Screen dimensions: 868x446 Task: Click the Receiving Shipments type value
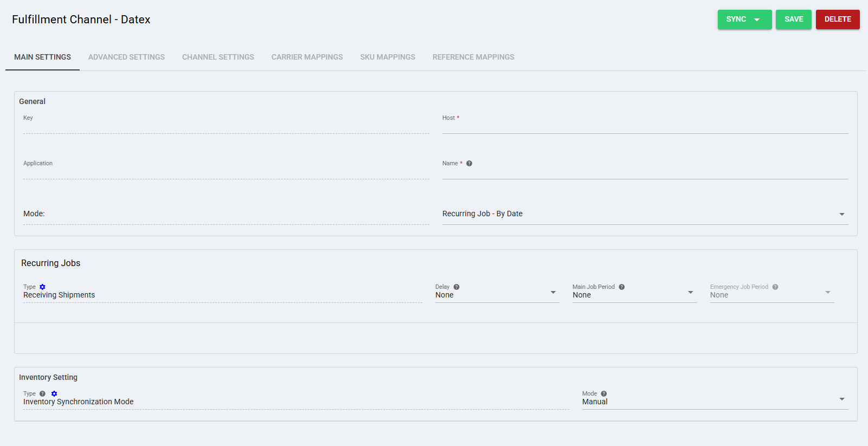pos(59,295)
